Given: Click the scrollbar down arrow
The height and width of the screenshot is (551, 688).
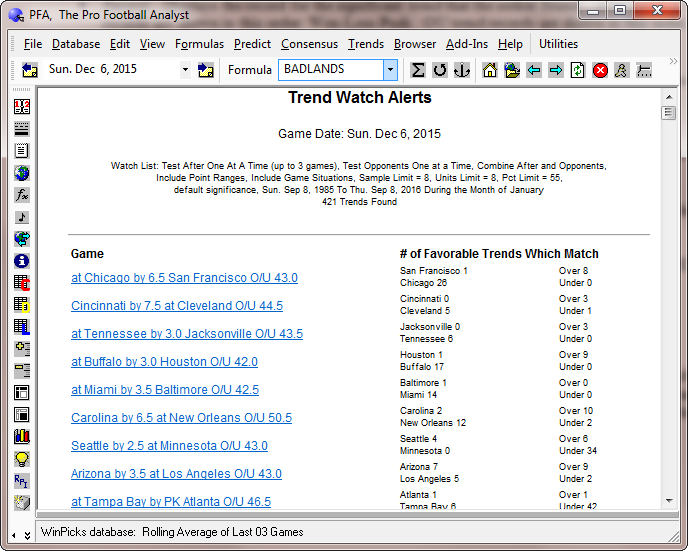Looking at the screenshot, I should coord(669,500).
